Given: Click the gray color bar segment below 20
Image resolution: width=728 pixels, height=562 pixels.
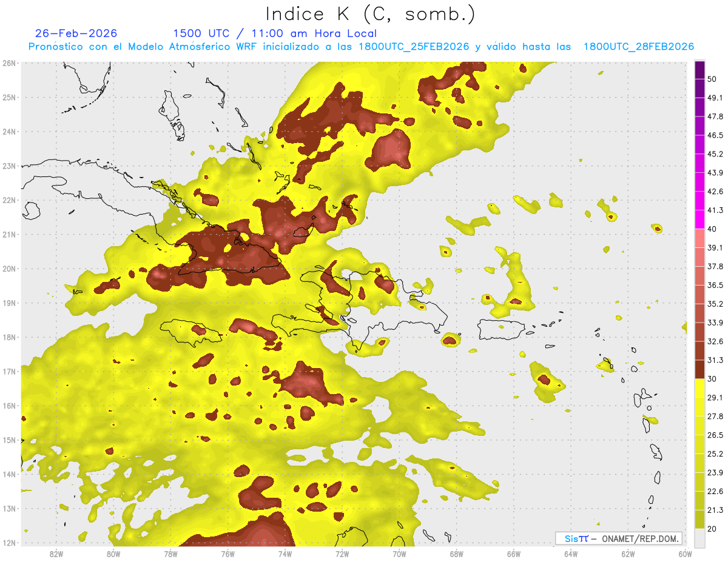Looking at the screenshot, I should (x=699, y=538).
